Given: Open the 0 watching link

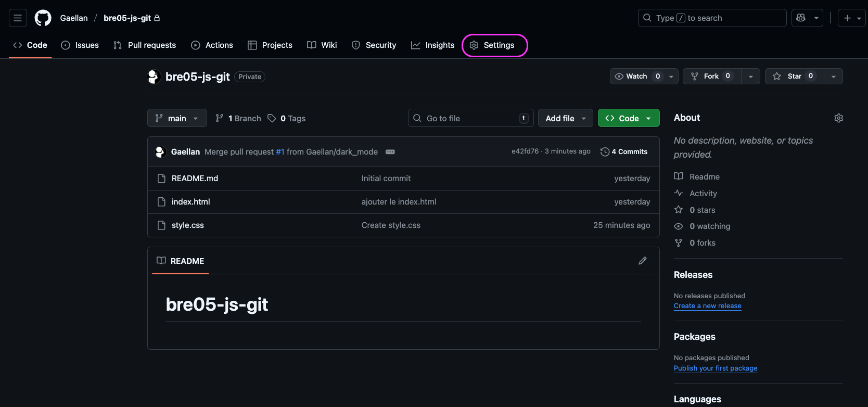Looking at the screenshot, I should (703, 226).
